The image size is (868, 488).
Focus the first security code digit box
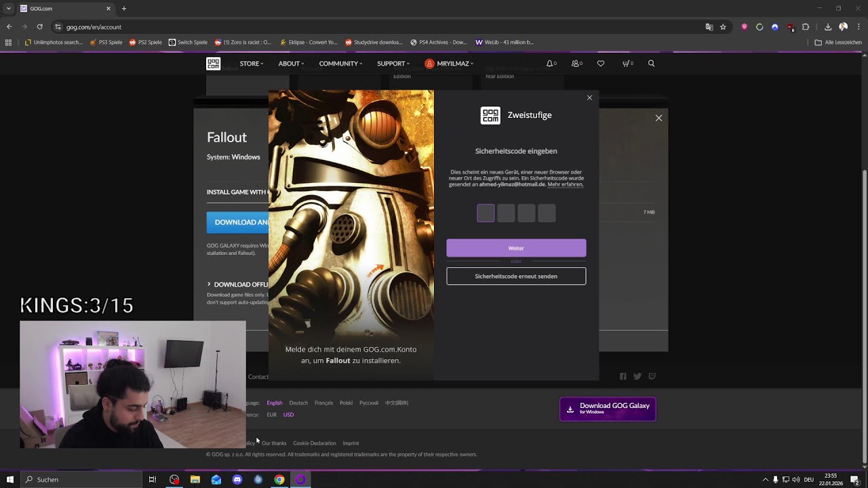tap(486, 213)
